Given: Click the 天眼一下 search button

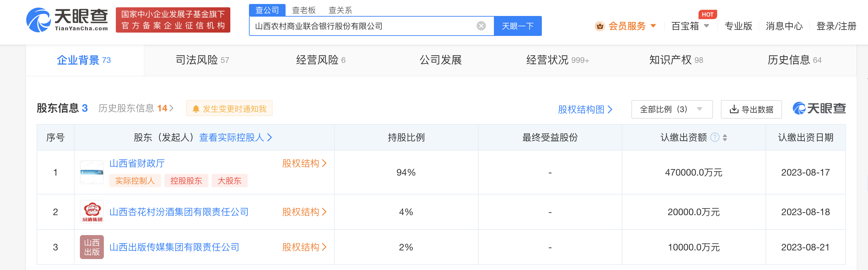Looking at the screenshot, I should pos(517,26).
